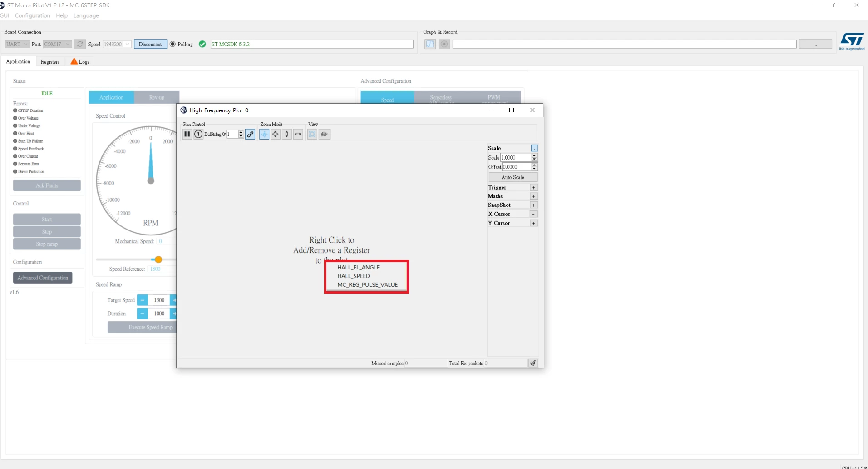Click the record icon under Graph & Record

point(444,44)
